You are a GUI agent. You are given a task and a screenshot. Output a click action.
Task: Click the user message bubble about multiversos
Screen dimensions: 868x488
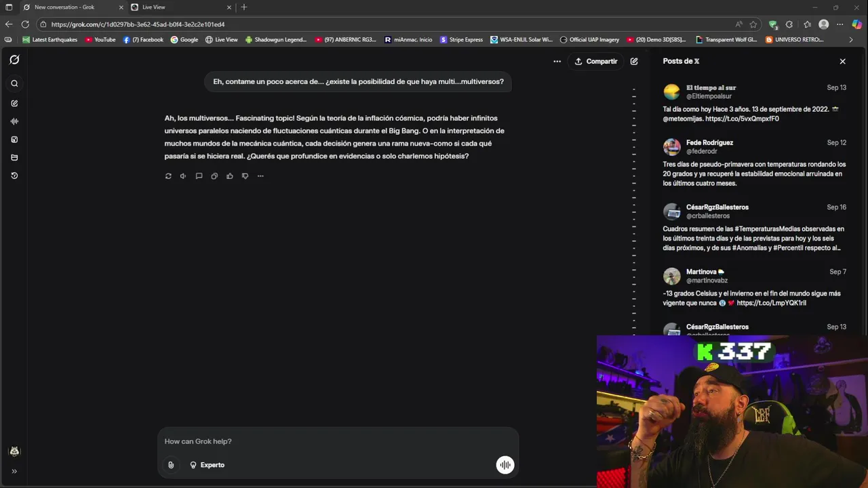click(x=358, y=81)
